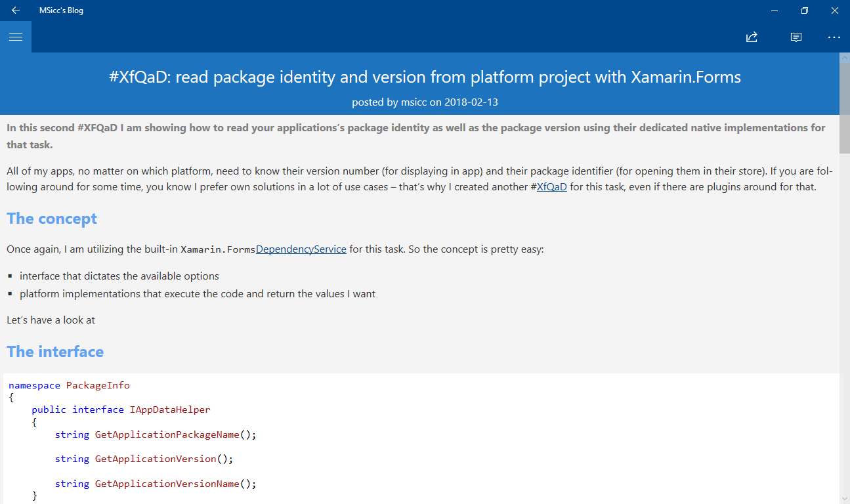Restore down the app window

pos(805,10)
